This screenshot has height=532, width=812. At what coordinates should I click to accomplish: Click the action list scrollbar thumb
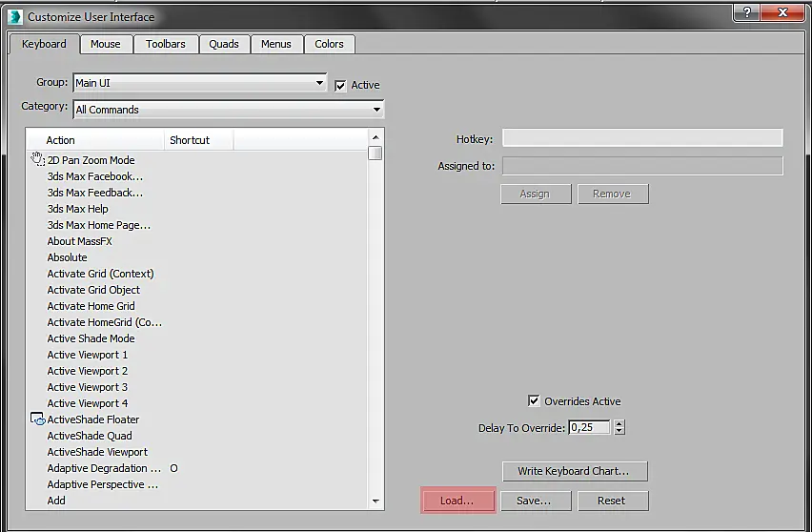click(x=376, y=153)
